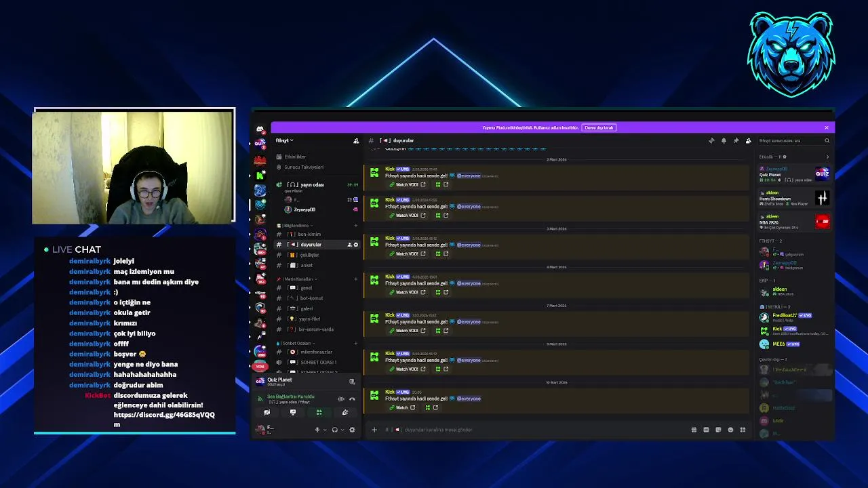Open the genel channel
Image resolution: width=868 pixels, height=488 pixels.
tap(317, 288)
